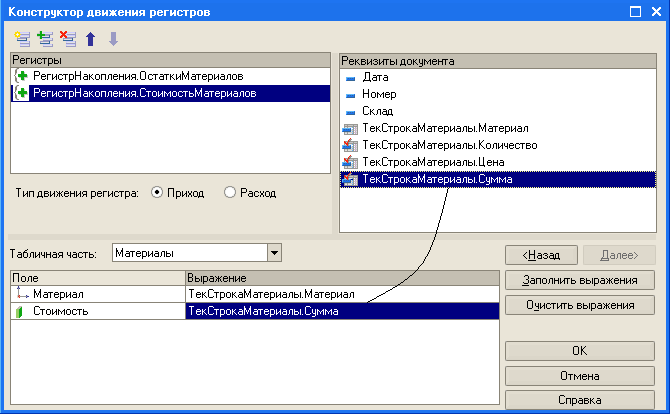Click expression cell ТекСтрокаМатериалы.Материал
670x414 pixels.
click(x=342, y=294)
